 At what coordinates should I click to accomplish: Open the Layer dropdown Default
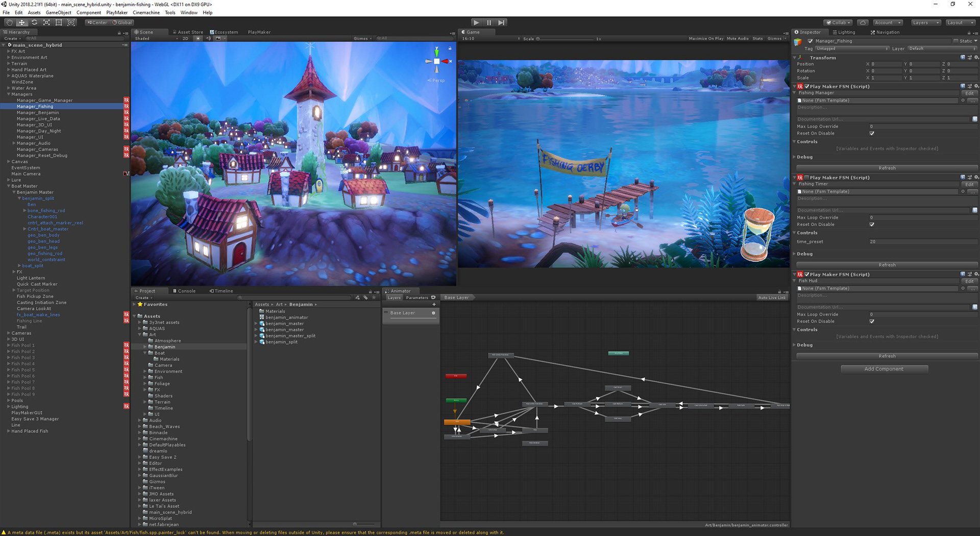pyautogui.click(x=942, y=48)
